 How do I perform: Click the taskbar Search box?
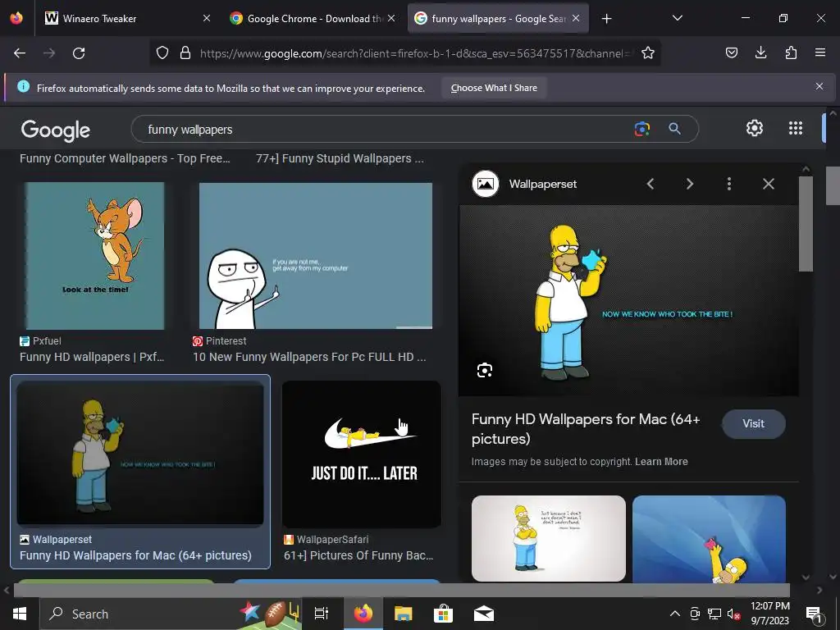(171, 614)
